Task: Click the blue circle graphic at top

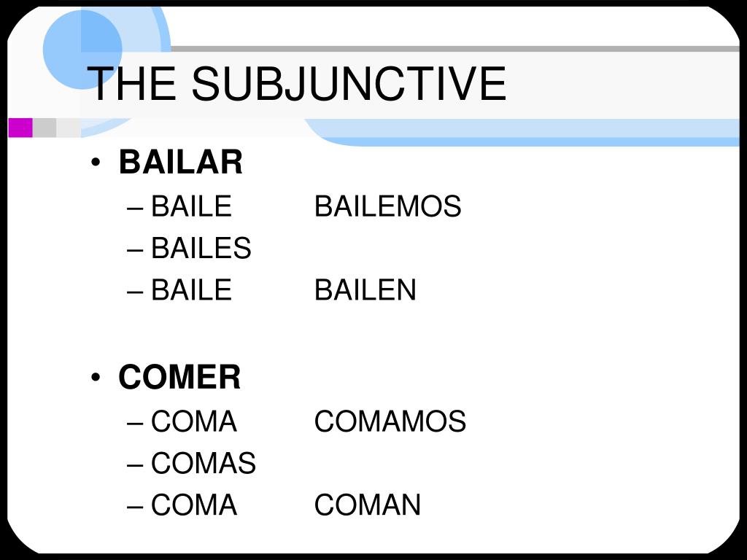Action: [x=82, y=49]
